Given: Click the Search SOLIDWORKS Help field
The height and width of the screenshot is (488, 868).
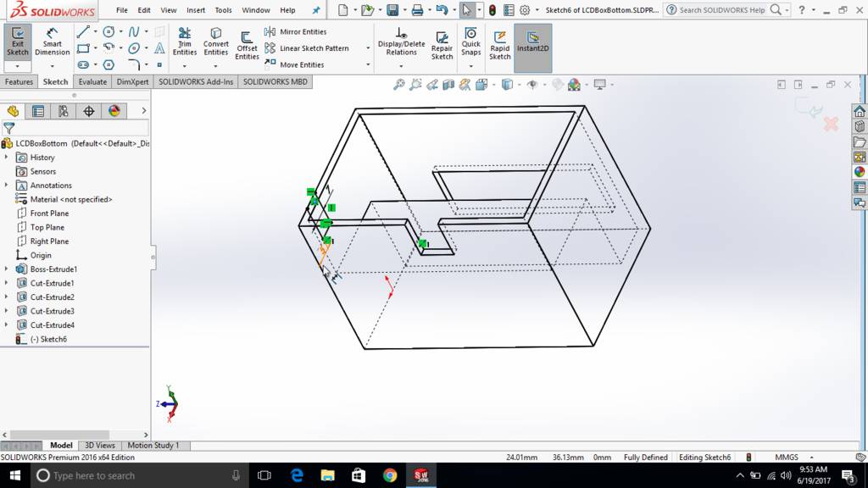Looking at the screenshot, I should 722,10.
